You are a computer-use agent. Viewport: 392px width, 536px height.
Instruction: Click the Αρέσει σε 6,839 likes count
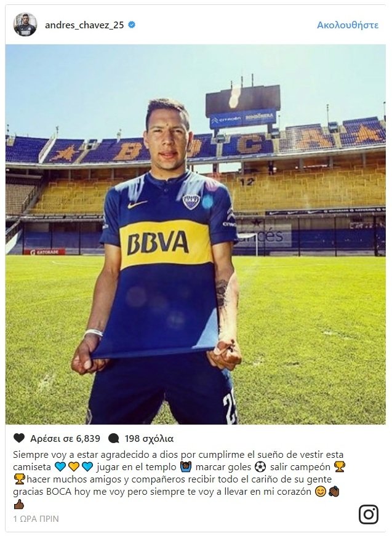tap(65, 438)
